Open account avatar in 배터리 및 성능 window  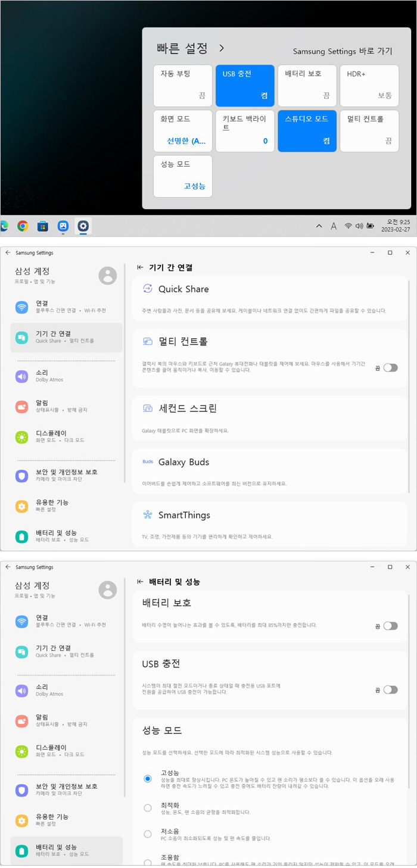click(108, 589)
